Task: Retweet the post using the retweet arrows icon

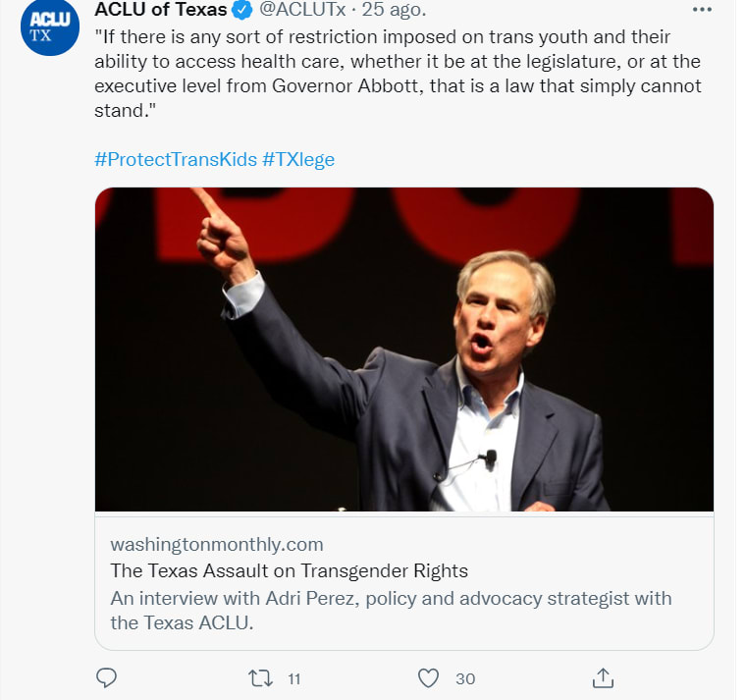Action: coord(260,677)
